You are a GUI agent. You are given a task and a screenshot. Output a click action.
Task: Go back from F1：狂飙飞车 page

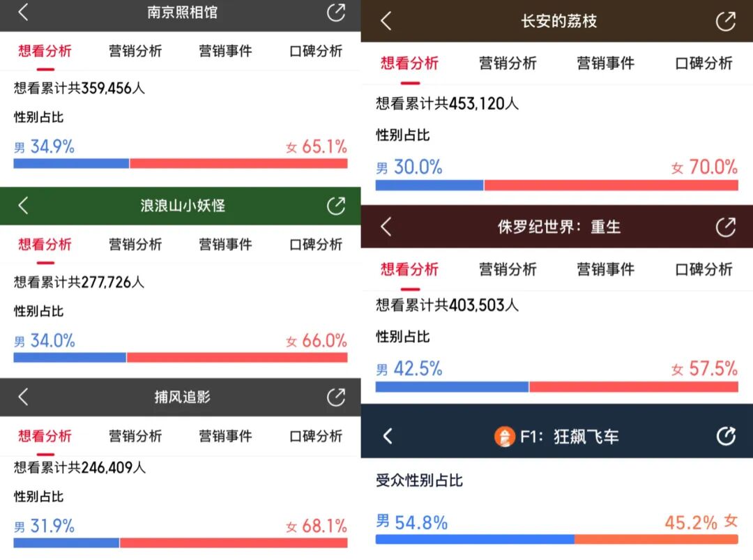pos(388,436)
